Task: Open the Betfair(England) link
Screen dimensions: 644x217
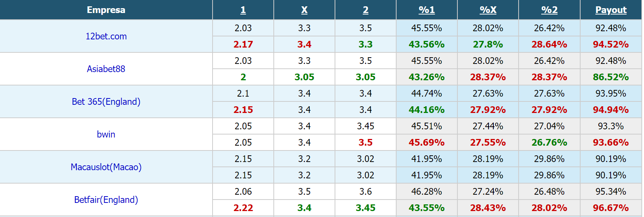Action: (x=106, y=200)
